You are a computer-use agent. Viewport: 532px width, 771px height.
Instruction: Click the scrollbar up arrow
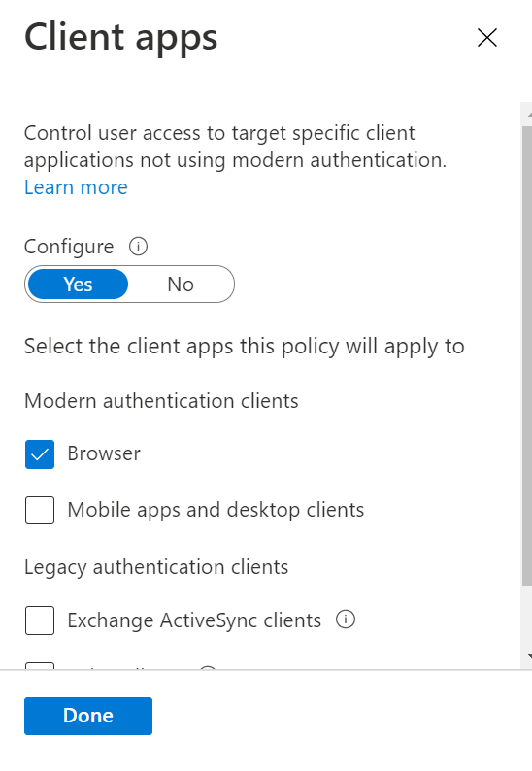528,115
